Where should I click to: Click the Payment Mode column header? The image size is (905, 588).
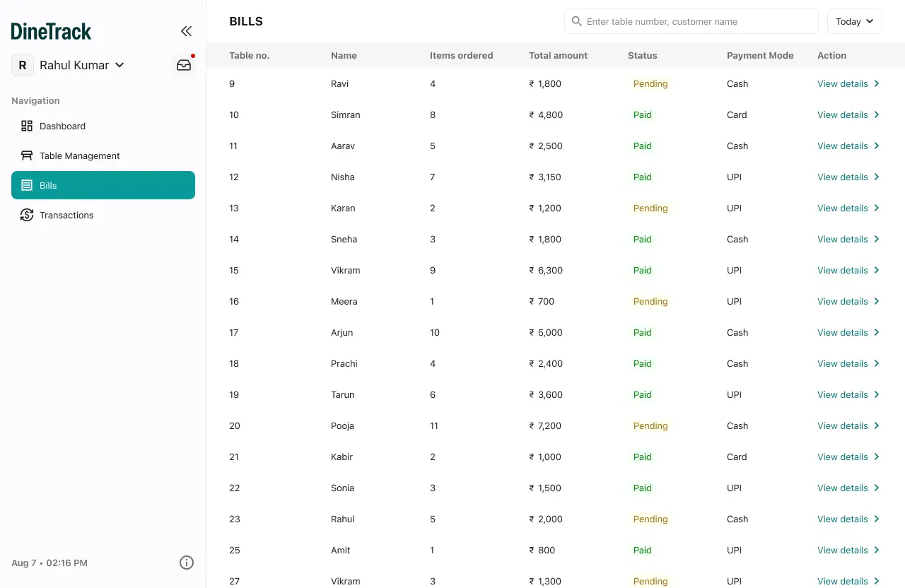(x=760, y=55)
